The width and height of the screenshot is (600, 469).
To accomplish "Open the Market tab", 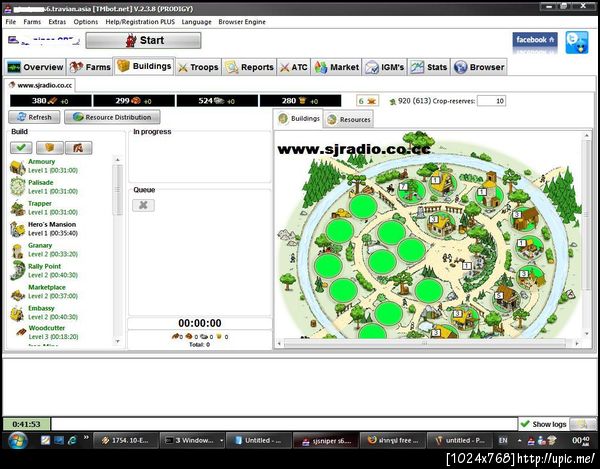I will [x=336, y=67].
